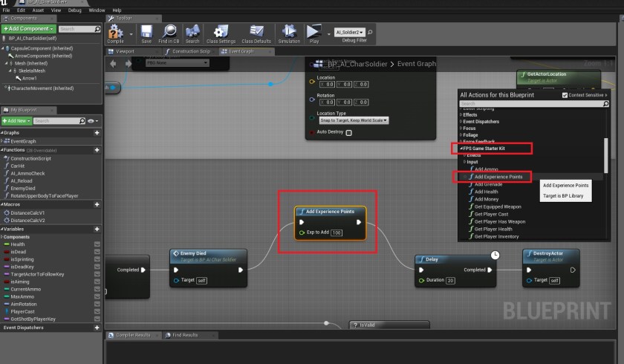
Task: Click the green Add Component button
Action: (x=28, y=28)
